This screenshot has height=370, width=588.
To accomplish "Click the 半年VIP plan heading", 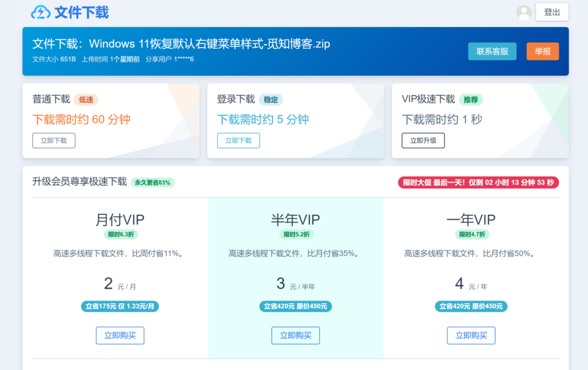I will (x=296, y=219).
